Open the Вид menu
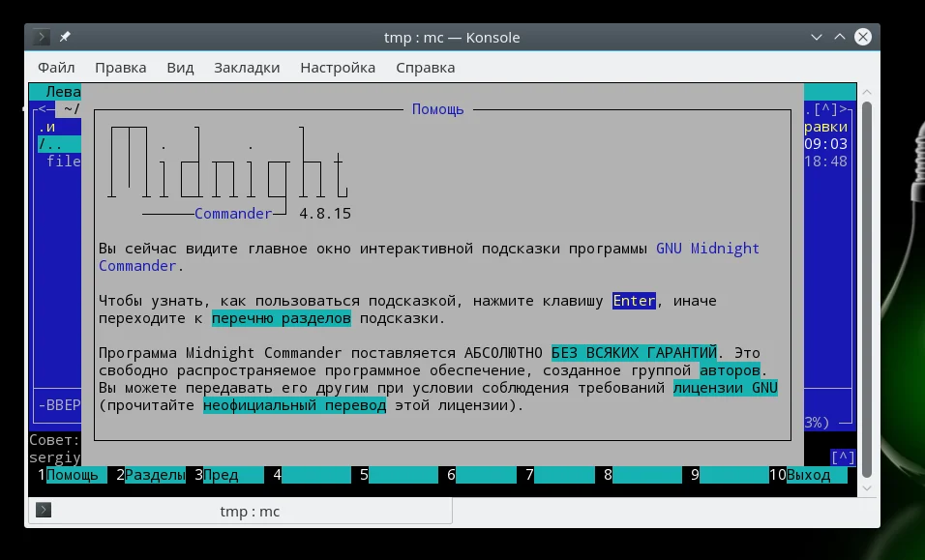The width and height of the screenshot is (925, 560). [x=180, y=68]
